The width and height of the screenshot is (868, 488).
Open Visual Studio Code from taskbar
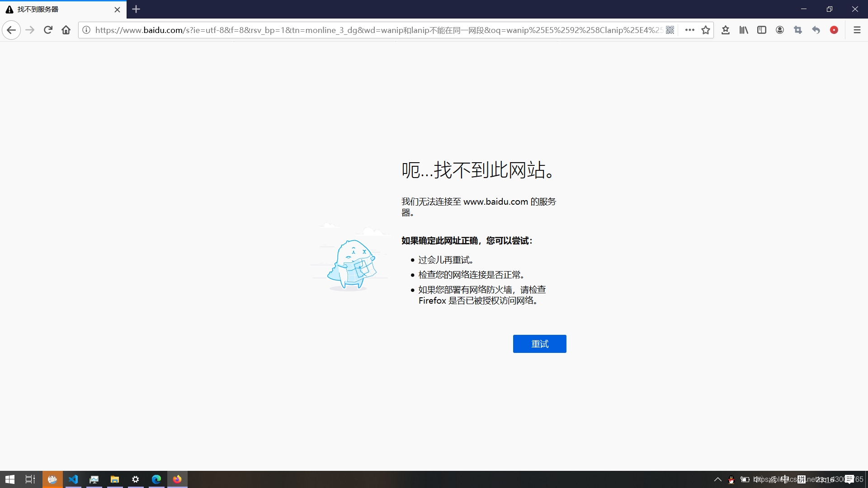[x=73, y=479]
